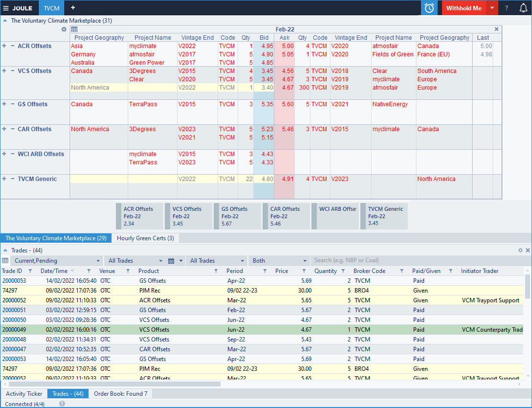Click connection status warning icon
This screenshot has height=408, width=532.
[x=62, y=404]
